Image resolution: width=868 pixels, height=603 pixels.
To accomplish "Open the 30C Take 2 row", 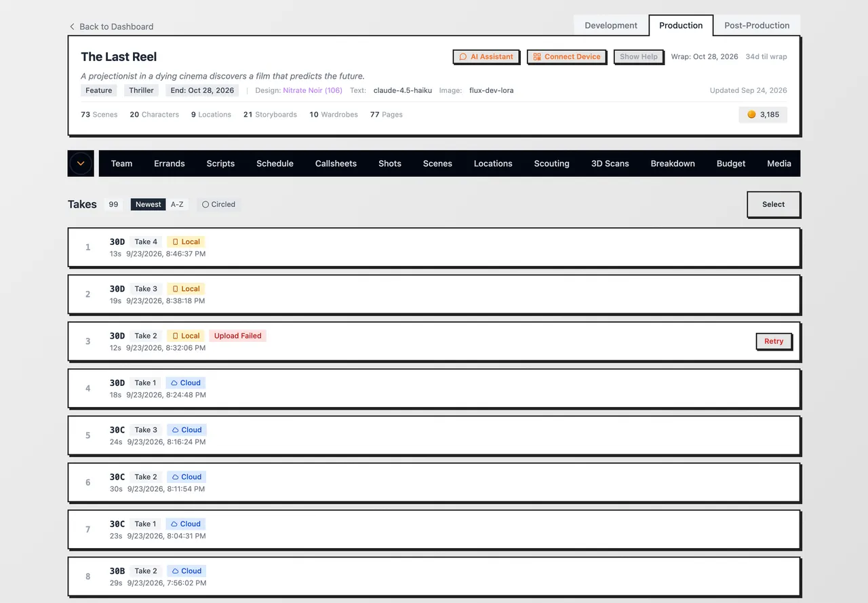I will tap(434, 482).
